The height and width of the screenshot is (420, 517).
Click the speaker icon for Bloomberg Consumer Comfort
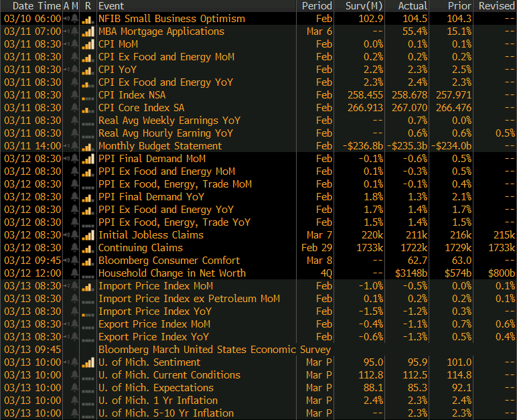[x=66, y=261]
